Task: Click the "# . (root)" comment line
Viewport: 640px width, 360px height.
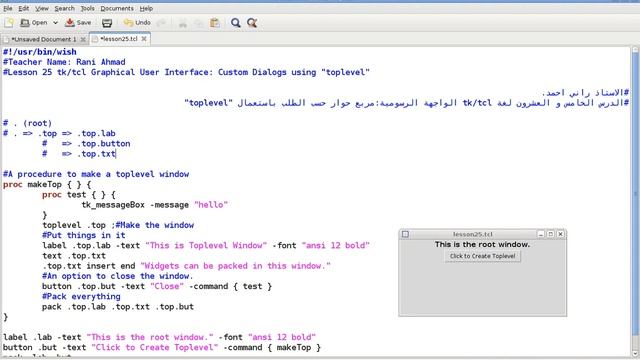Action: click(x=27, y=123)
